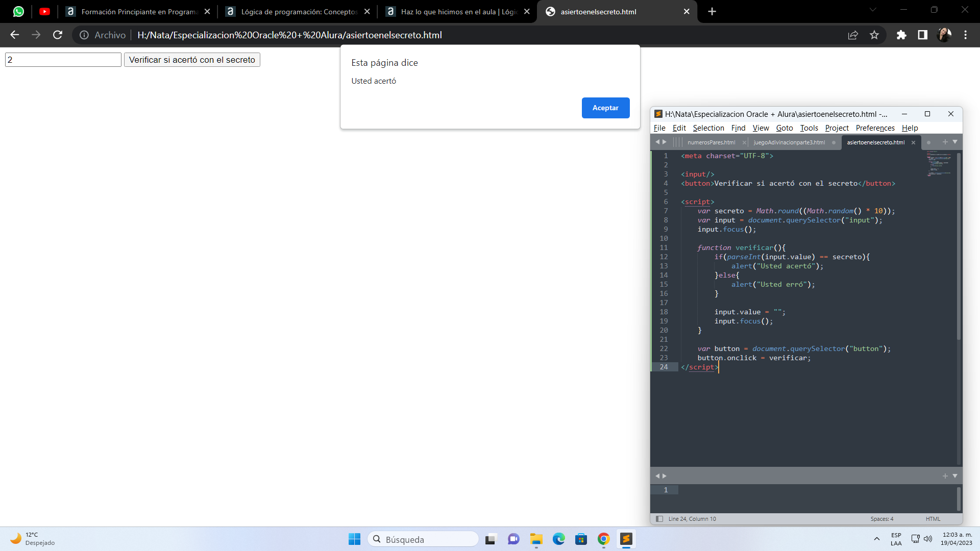
Task: Open Chrome extensions puzzle icon
Action: 901,35
